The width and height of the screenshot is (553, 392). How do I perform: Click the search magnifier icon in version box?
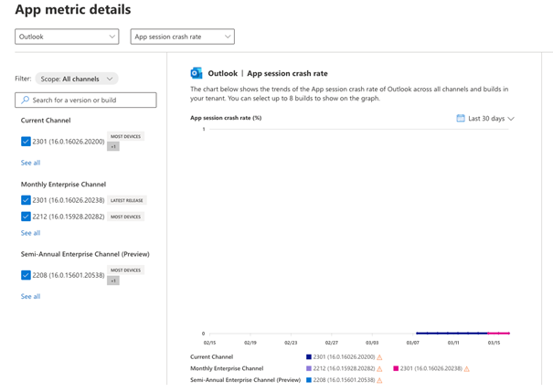coord(26,100)
